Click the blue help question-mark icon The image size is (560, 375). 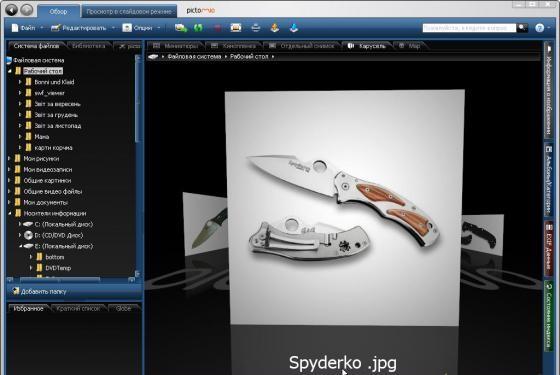pyautogui.click(x=540, y=28)
